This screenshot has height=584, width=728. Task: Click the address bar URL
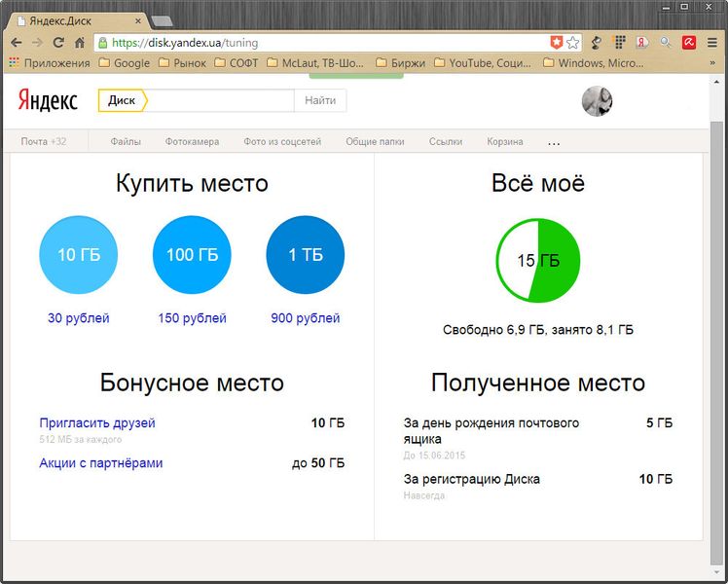[185, 43]
